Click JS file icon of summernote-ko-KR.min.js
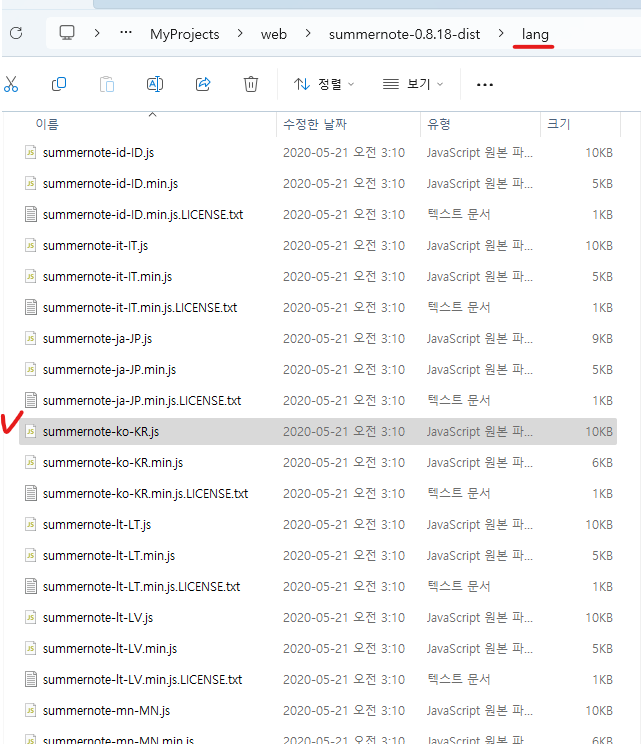The height and width of the screenshot is (744, 641). click(x=30, y=462)
